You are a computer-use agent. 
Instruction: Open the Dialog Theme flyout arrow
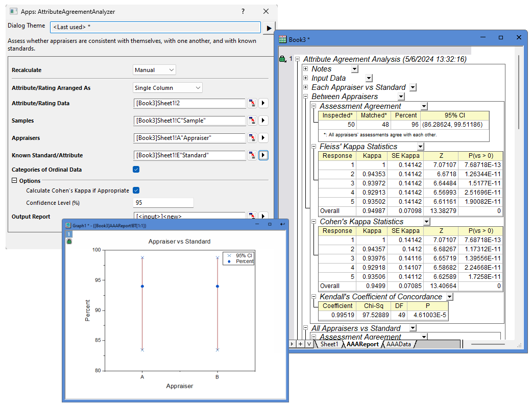(x=269, y=28)
